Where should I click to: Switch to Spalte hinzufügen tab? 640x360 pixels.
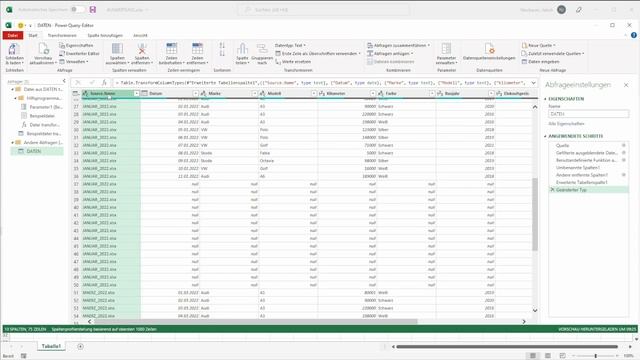pos(105,36)
